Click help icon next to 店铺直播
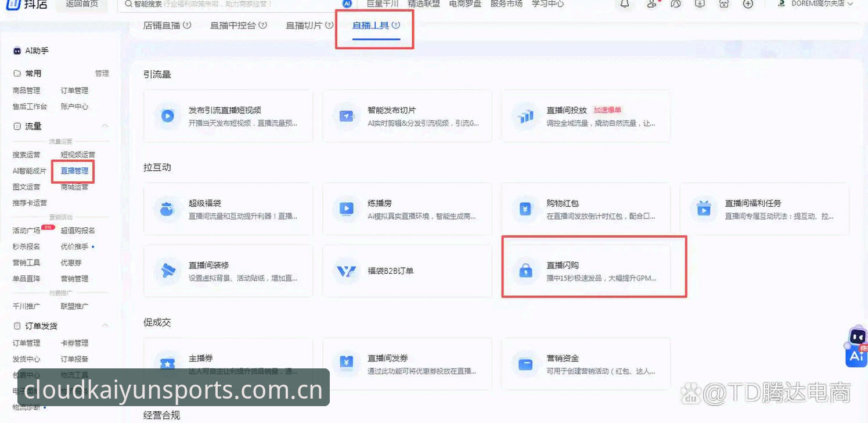Image resolution: width=868 pixels, height=423 pixels. pyautogui.click(x=187, y=25)
